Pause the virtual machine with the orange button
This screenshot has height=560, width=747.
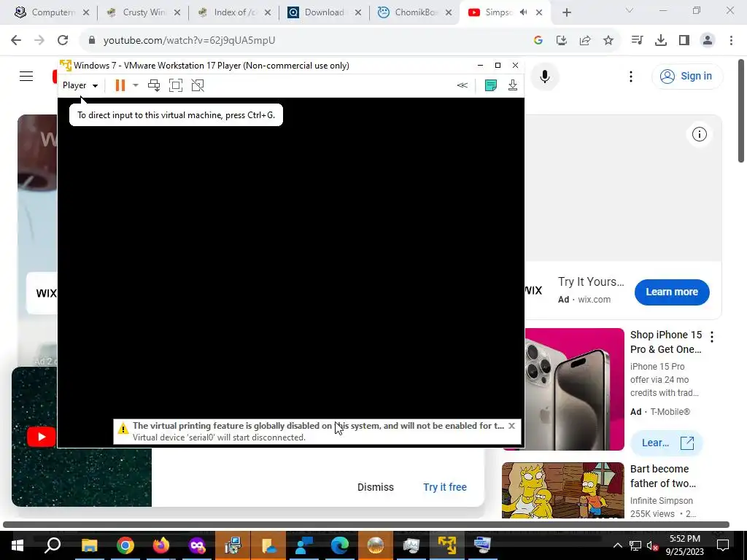[x=120, y=85]
